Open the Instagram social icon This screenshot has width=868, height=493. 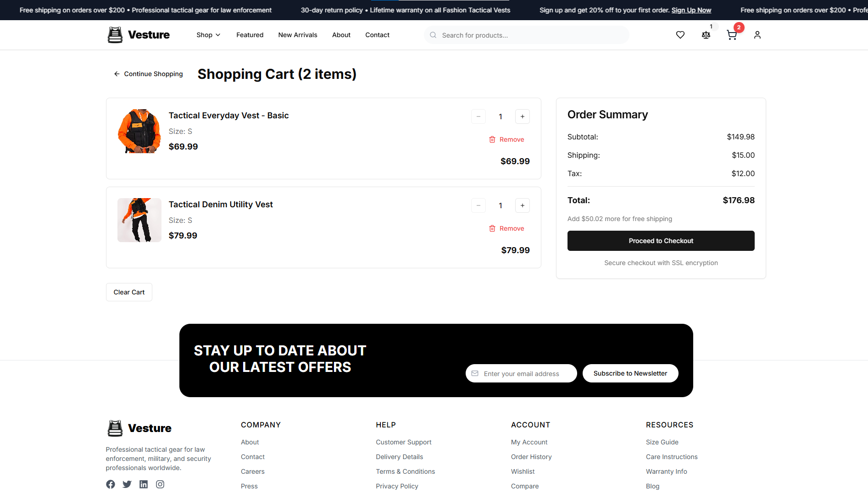[160, 484]
